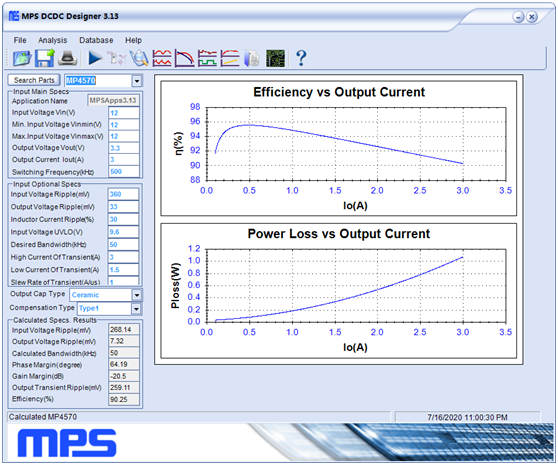Edit the Low Current Of Transient field
The width and height of the screenshot is (558, 465).
[x=123, y=270]
